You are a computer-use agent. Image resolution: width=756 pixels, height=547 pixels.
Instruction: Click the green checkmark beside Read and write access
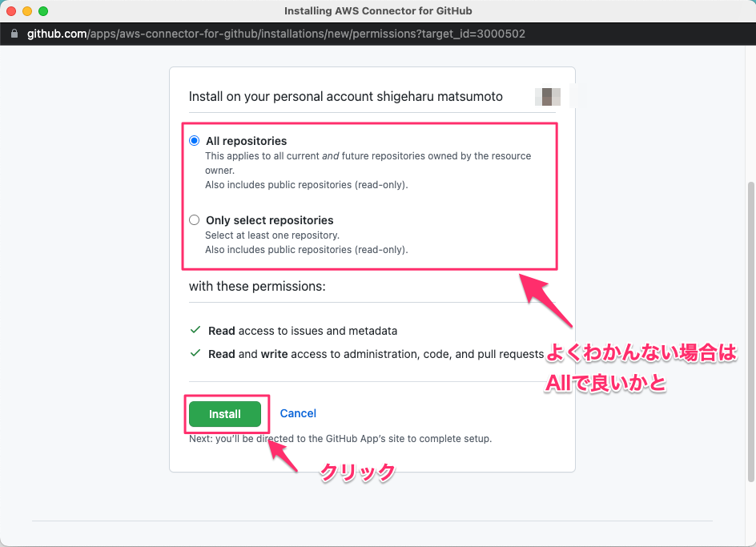click(195, 353)
